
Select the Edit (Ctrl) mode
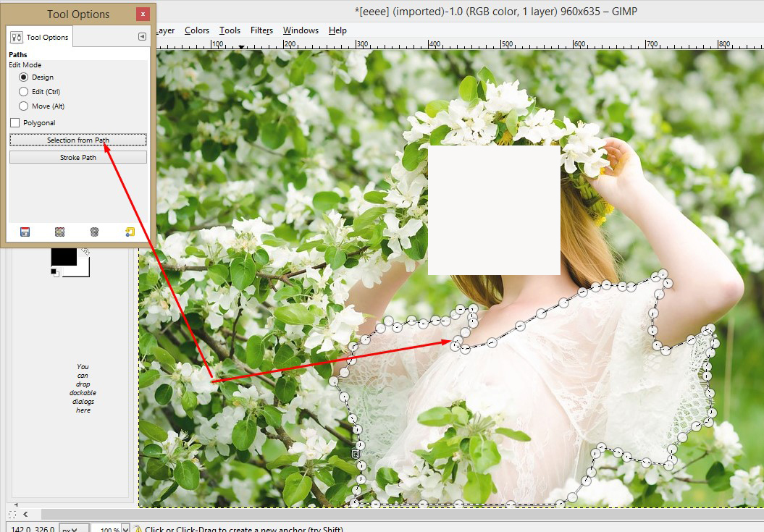point(24,92)
